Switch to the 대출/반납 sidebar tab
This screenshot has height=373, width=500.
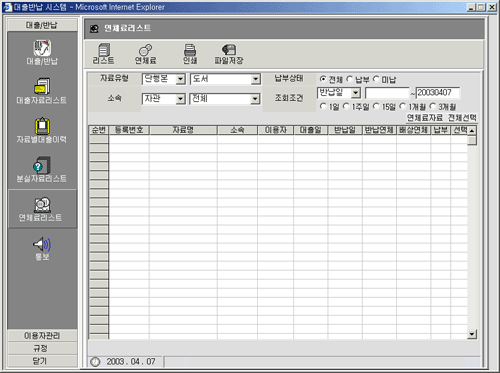(x=42, y=25)
